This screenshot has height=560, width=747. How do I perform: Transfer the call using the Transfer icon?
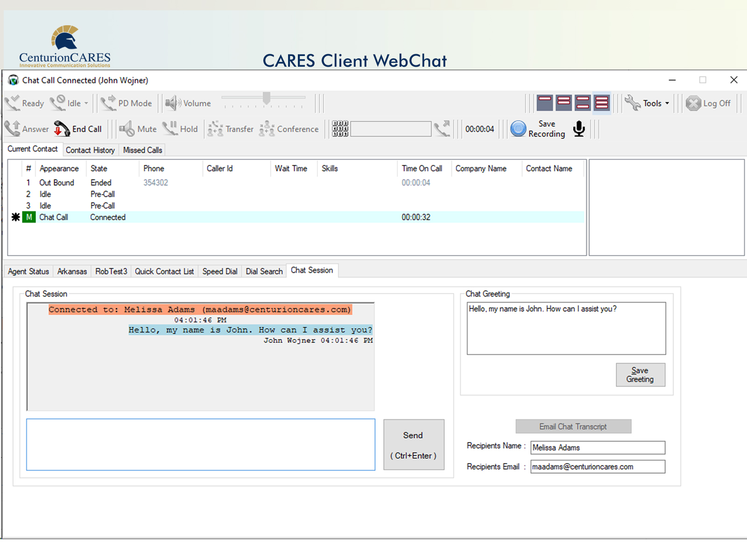[x=215, y=129]
